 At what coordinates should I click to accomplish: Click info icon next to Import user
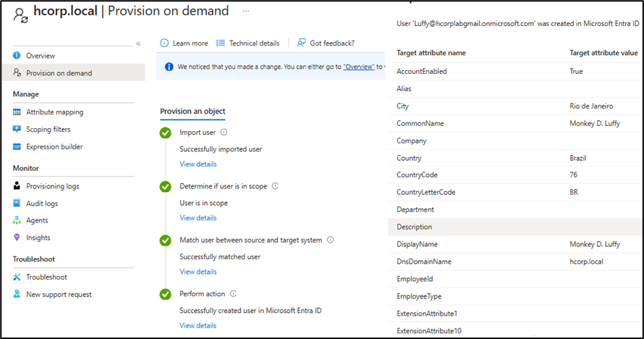[224, 133]
